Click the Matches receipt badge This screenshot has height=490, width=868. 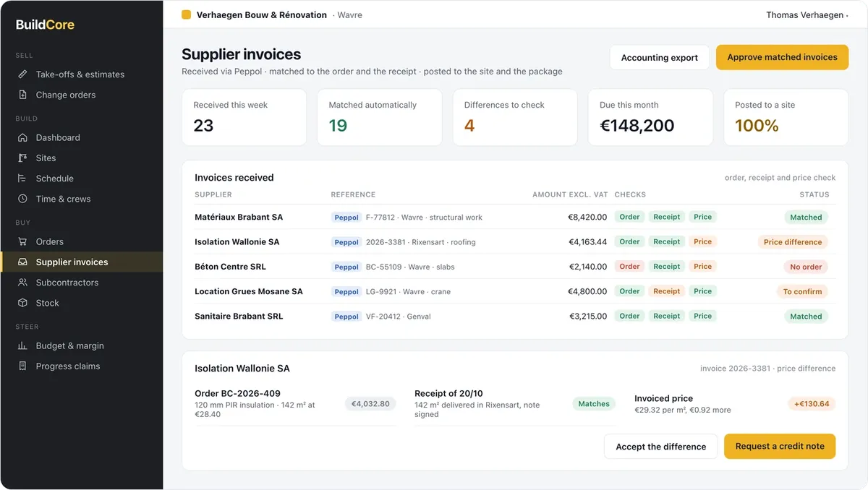click(594, 404)
